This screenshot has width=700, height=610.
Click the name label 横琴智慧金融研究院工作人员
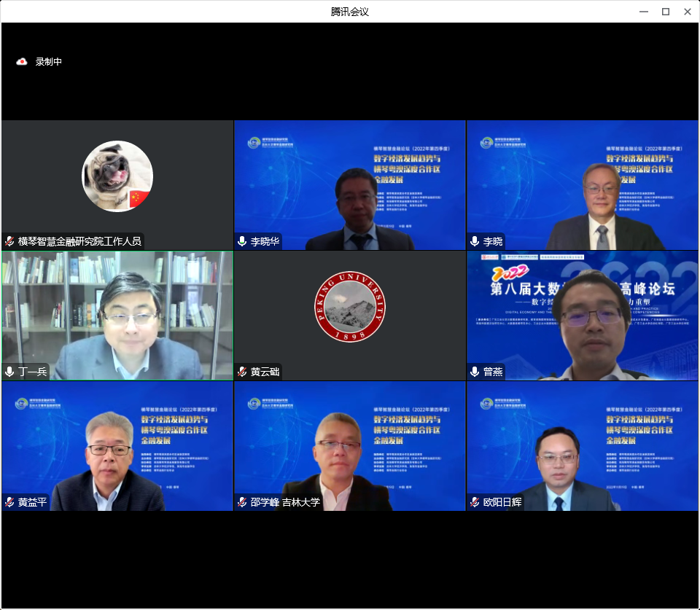(x=79, y=241)
